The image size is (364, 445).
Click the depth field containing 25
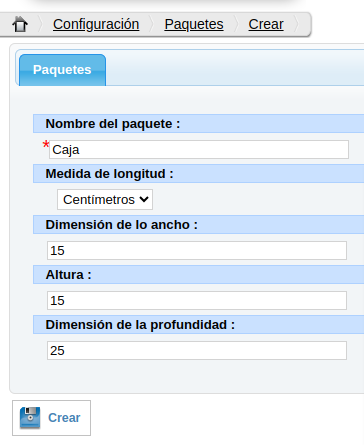click(x=197, y=350)
